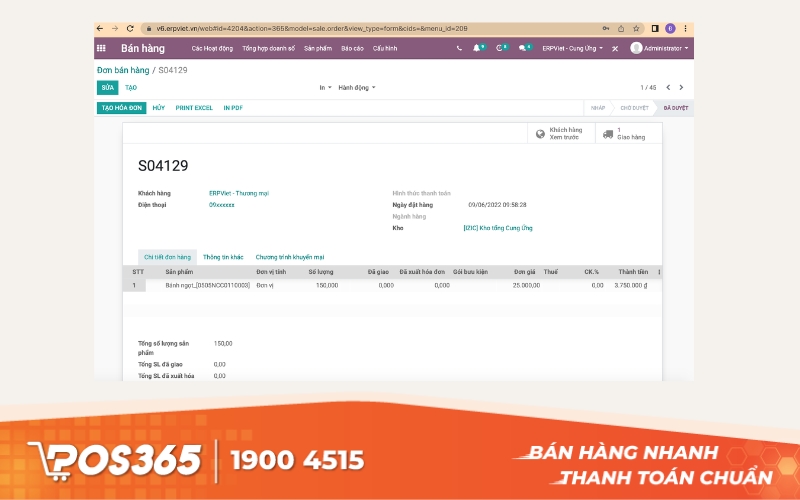
Task: Click the password key icon in address bar
Action: pyautogui.click(x=606, y=29)
